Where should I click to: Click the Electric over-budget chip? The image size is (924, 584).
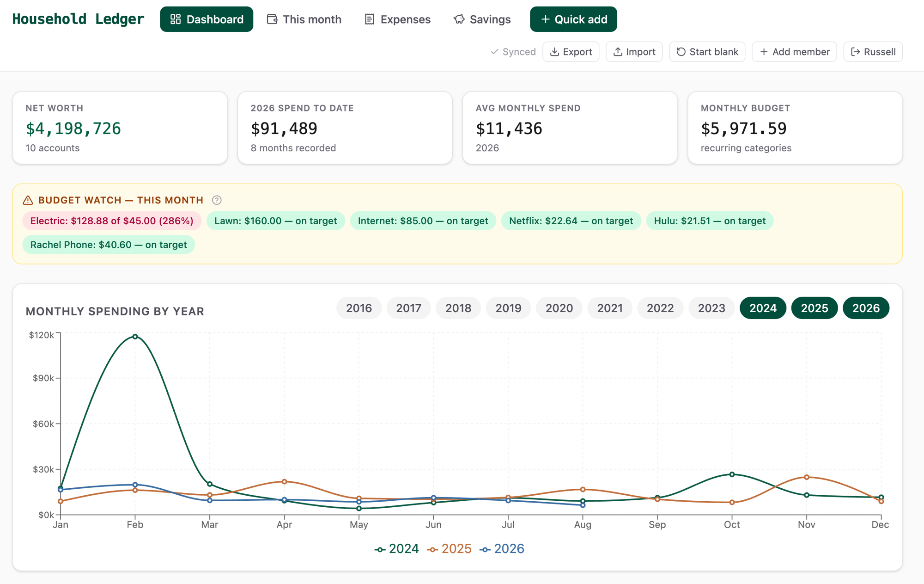(112, 221)
